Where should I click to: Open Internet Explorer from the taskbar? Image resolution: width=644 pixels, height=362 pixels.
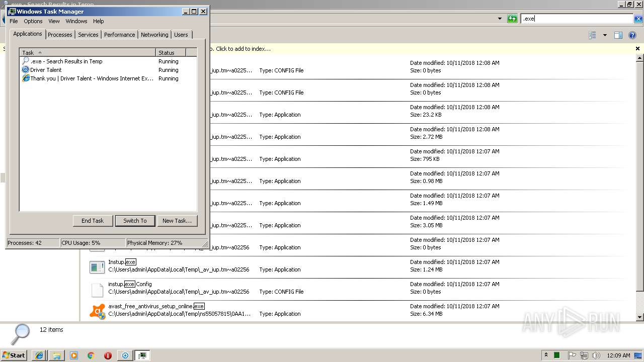tap(39, 355)
